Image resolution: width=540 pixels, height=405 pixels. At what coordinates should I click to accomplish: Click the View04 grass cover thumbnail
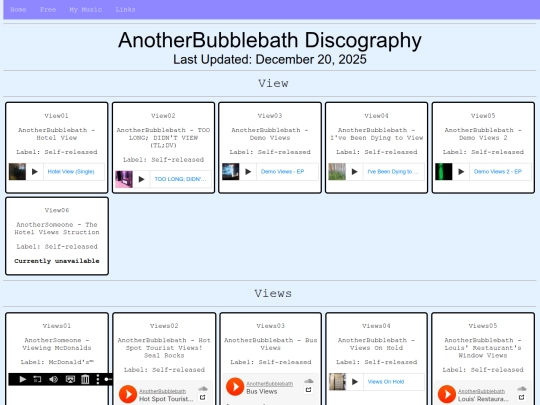click(x=337, y=172)
